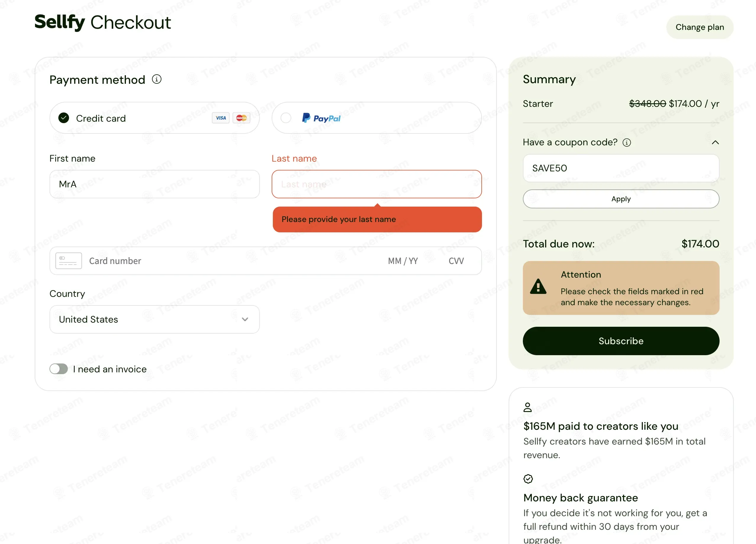
Task: Select the Credit card payment option
Action: (x=155, y=118)
